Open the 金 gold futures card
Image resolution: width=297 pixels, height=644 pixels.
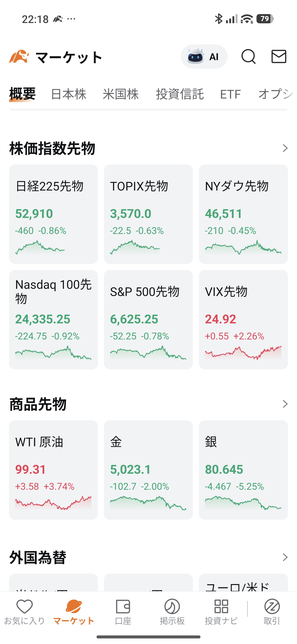click(148, 470)
